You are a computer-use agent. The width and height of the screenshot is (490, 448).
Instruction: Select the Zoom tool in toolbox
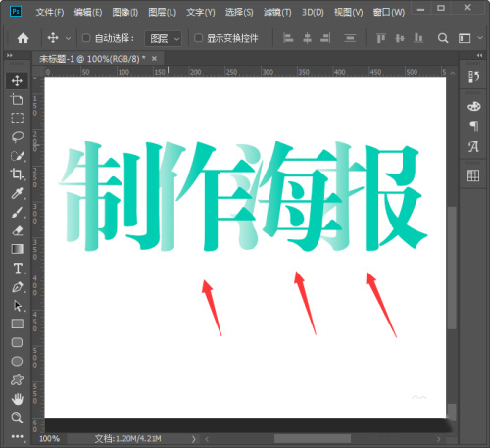(x=17, y=418)
